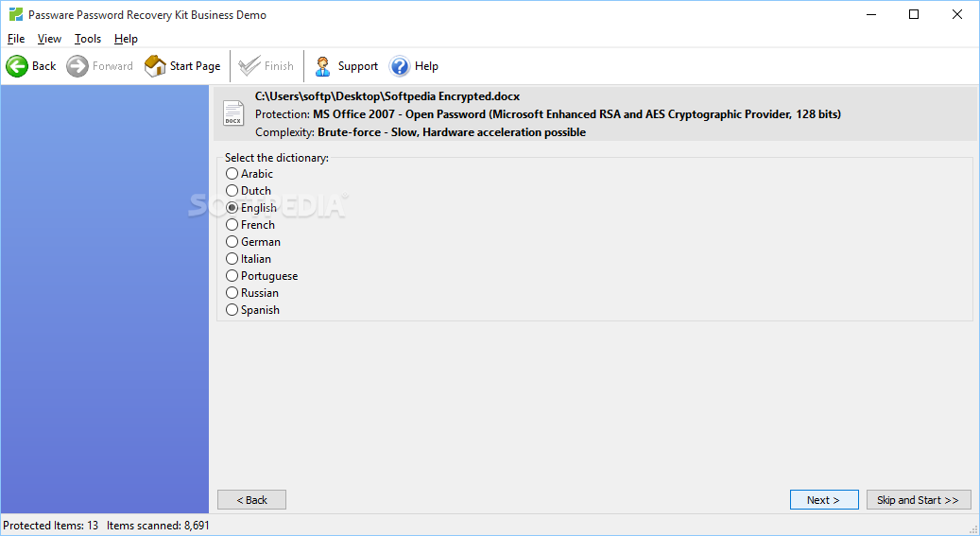Open the Help menu

coord(126,39)
